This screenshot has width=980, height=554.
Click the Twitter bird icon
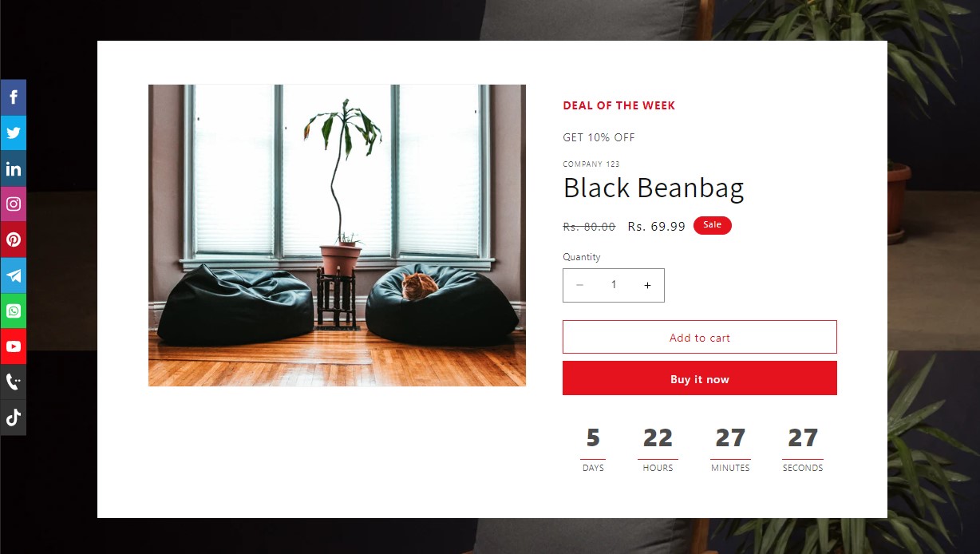click(13, 133)
